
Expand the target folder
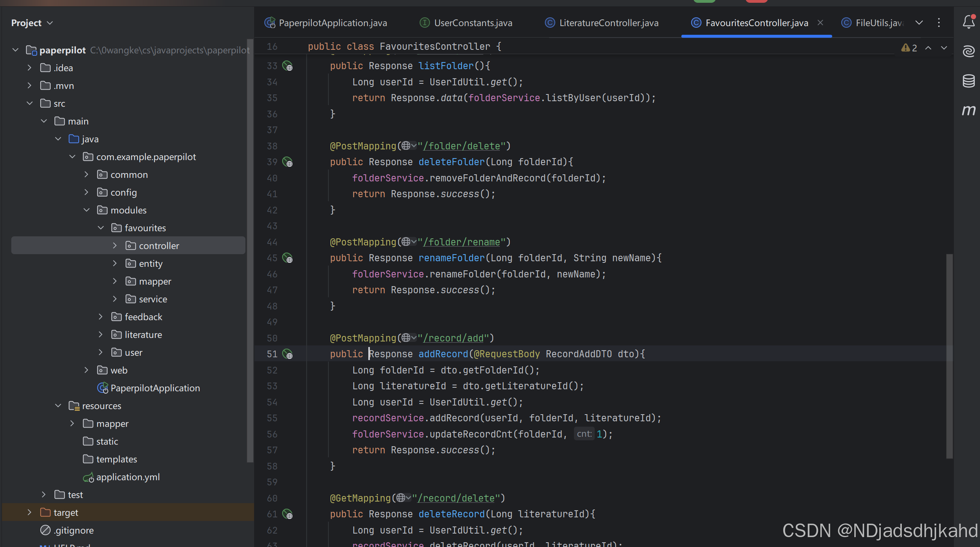pos(29,513)
